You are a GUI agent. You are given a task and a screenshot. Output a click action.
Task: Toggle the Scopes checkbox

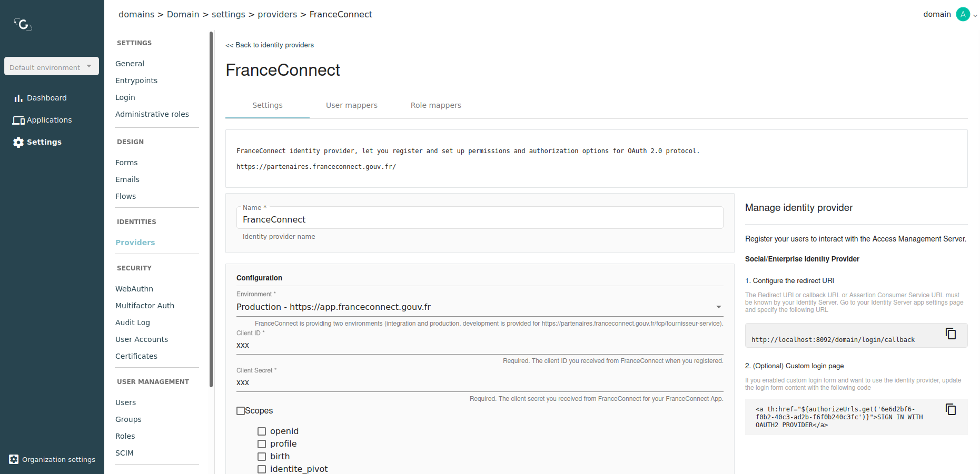coord(241,411)
